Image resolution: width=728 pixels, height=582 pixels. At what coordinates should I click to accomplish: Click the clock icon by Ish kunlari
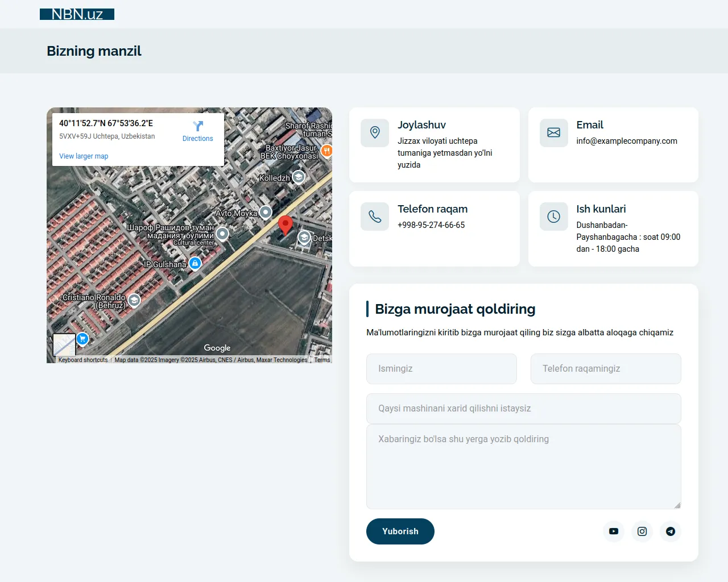(553, 217)
